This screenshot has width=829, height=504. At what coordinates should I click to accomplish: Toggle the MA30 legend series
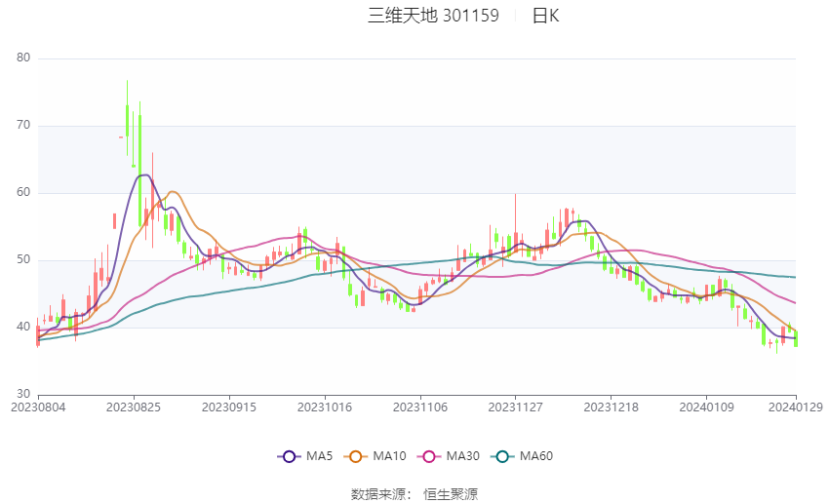[x=449, y=456]
